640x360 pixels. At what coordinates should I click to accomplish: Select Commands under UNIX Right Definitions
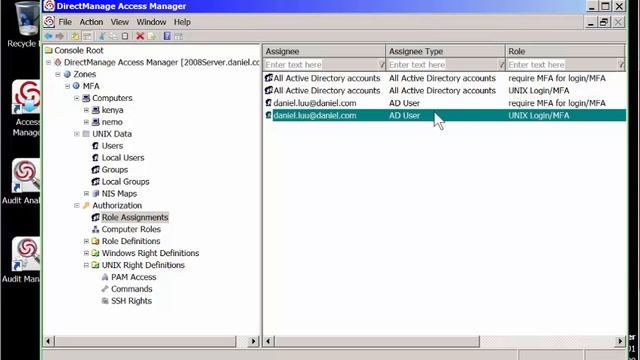click(x=131, y=289)
